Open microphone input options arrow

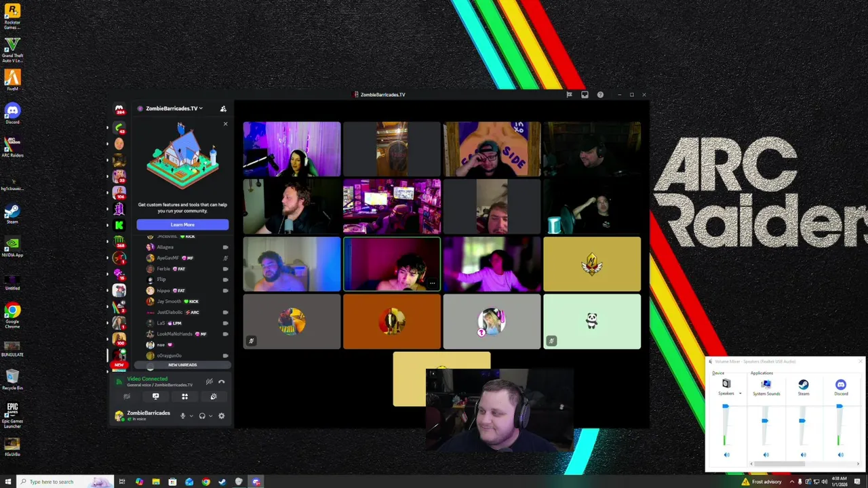[191, 415]
